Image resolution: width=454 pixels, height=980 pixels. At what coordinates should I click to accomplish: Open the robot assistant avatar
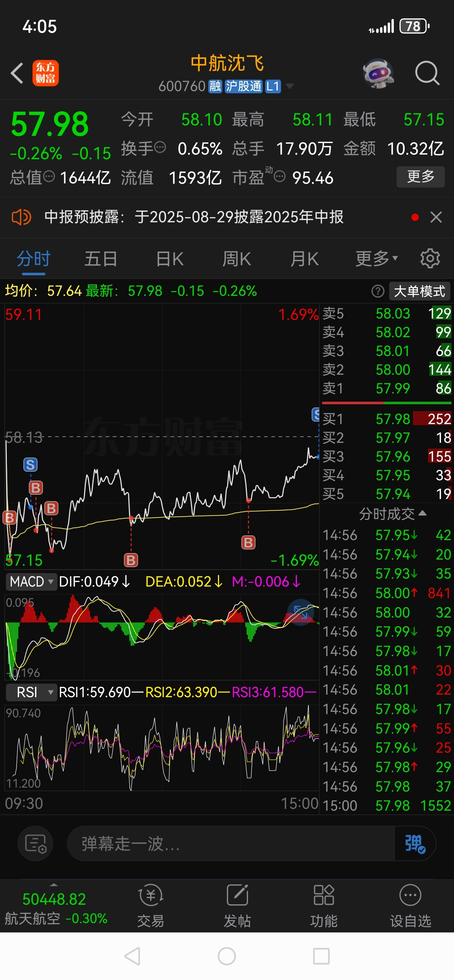(x=378, y=73)
